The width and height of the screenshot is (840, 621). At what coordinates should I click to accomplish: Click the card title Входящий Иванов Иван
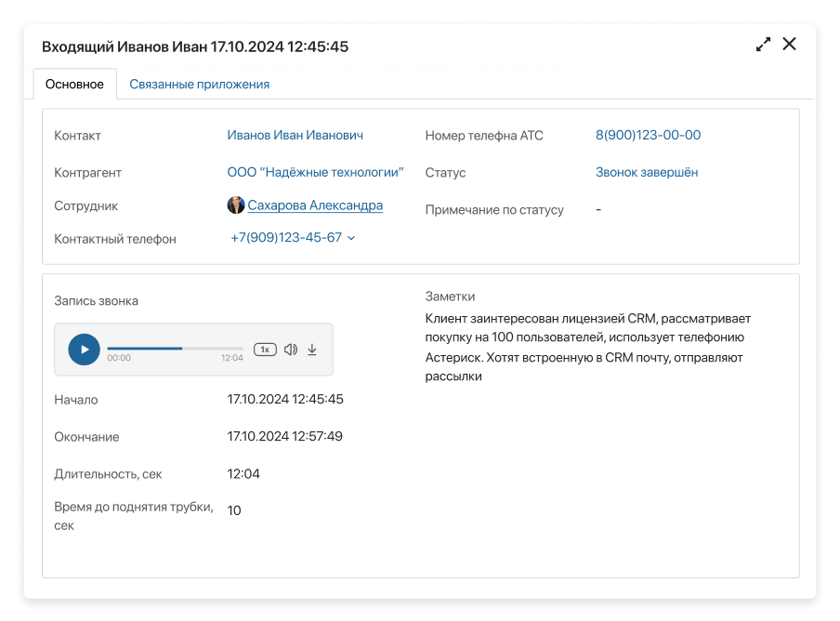coord(195,46)
